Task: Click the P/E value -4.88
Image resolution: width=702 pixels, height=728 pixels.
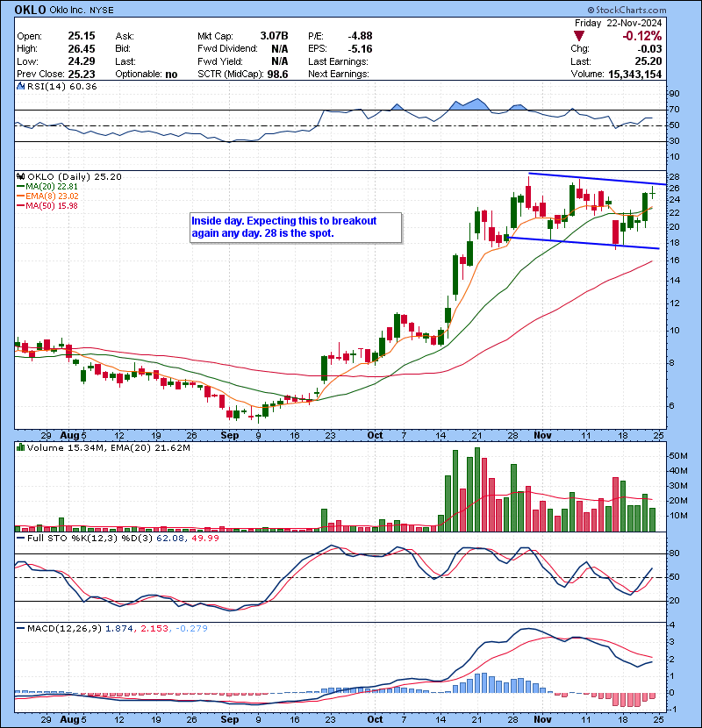Action: pos(360,36)
